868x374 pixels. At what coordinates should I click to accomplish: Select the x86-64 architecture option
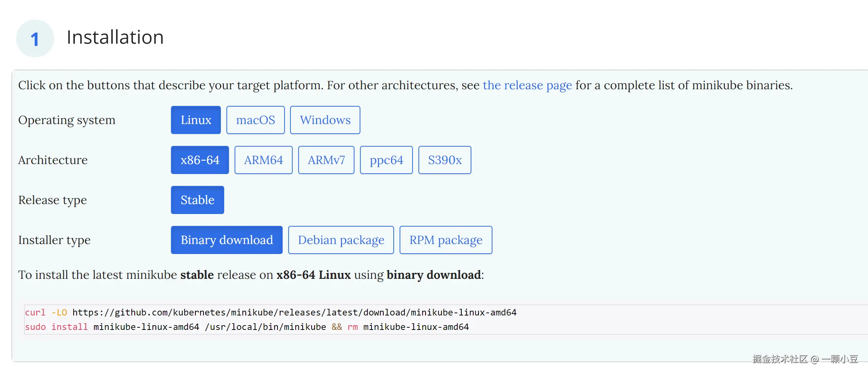tap(200, 160)
